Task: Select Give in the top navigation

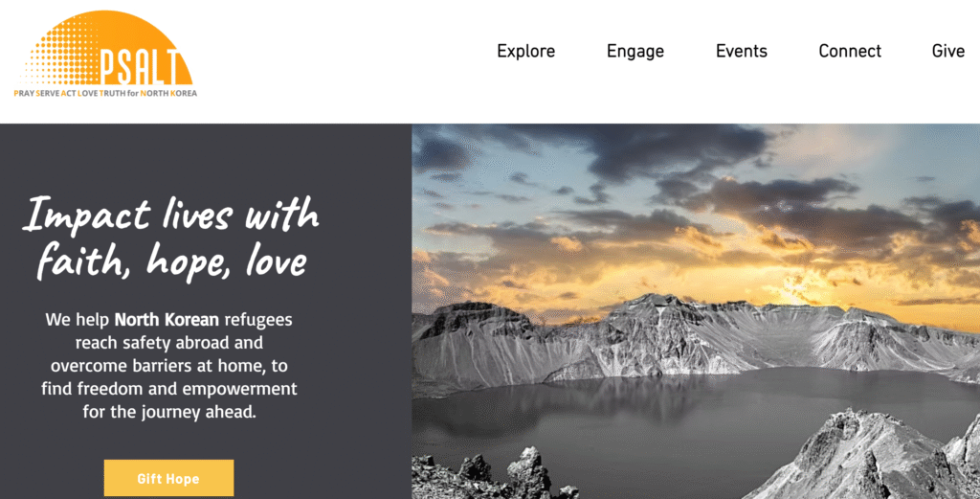Action: (948, 52)
